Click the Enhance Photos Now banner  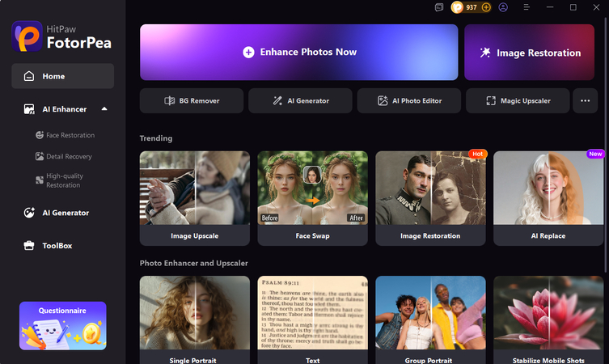click(x=299, y=53)
